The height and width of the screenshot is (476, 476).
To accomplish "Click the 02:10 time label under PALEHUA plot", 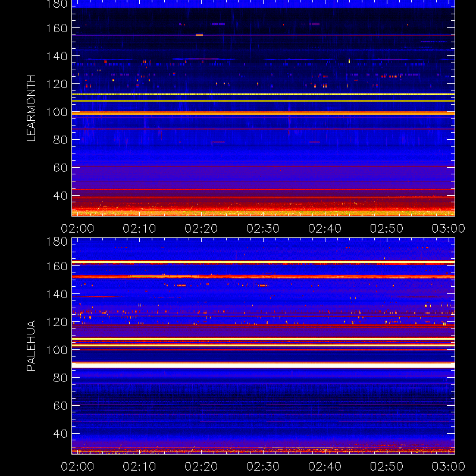I will pos(139,466).
